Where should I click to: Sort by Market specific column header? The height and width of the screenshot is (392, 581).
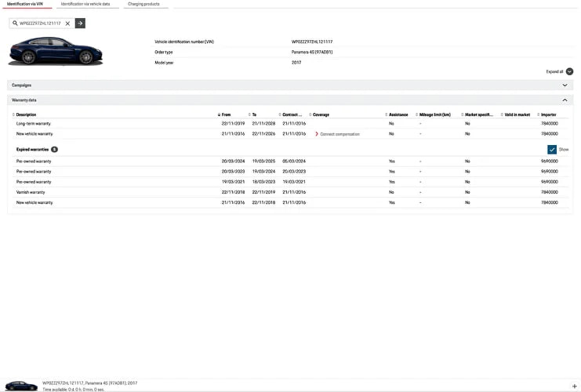click(477, 114)
